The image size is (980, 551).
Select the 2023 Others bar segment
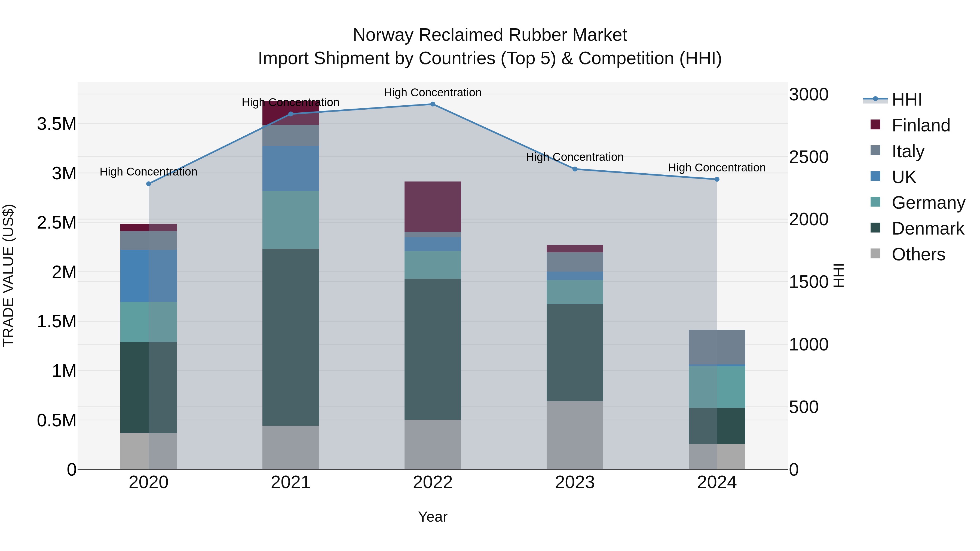[575, 435]
